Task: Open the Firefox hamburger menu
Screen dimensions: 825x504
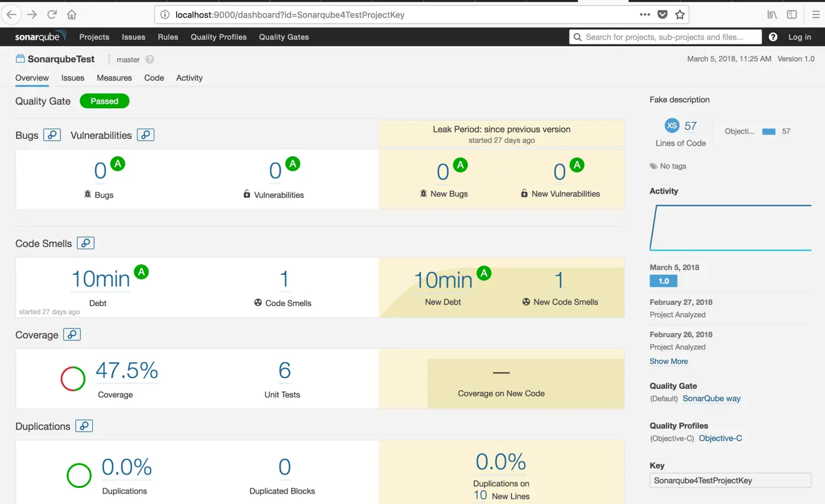Action: click(816, 14)
